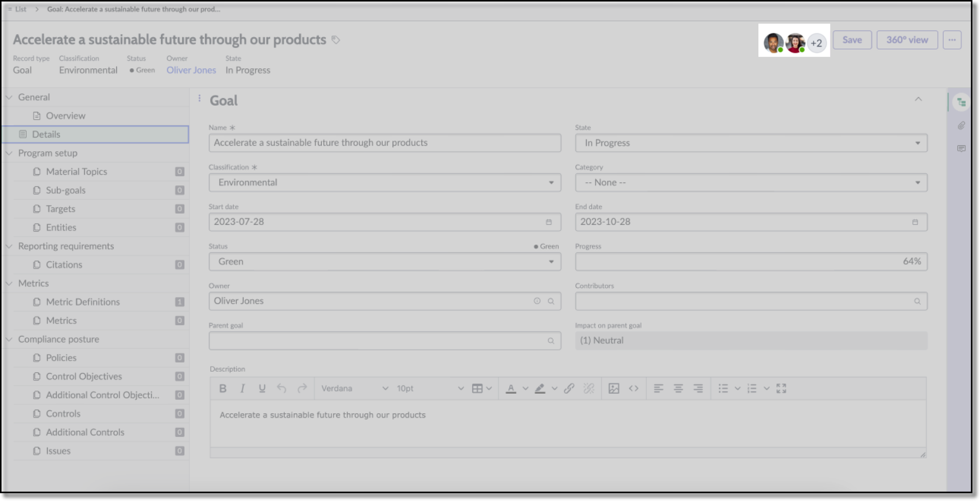Toggle underline formatting in the description
The height and width of the screenshot is (501, 980).
(261, 388)
